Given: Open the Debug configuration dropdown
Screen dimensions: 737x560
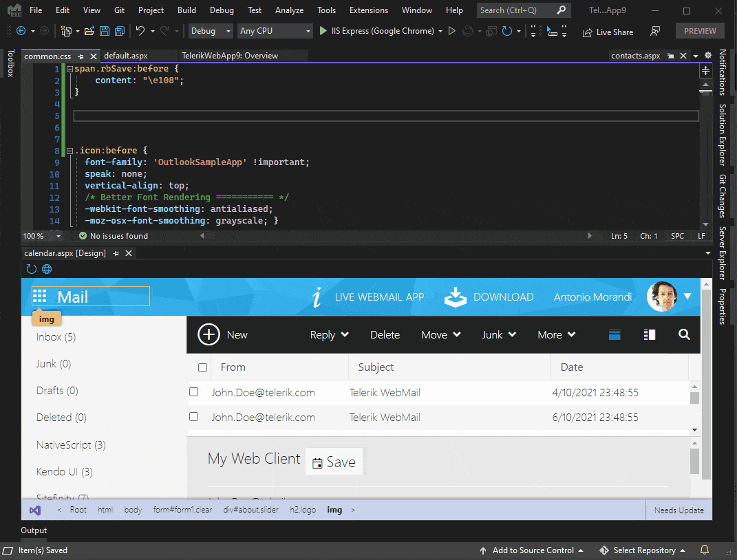Looking at the screenshot, I should point(210,31).
